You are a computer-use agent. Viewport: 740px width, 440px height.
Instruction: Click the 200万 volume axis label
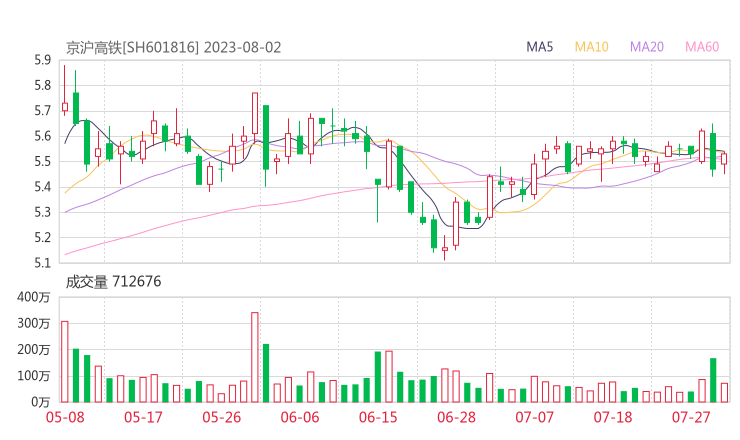(x=34, y=350)
